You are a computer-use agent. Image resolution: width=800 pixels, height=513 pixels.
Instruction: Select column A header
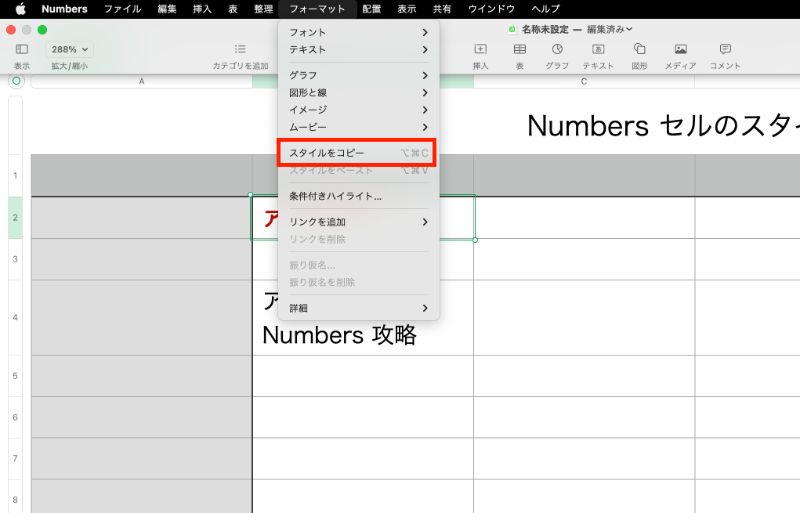pos(142,81)
